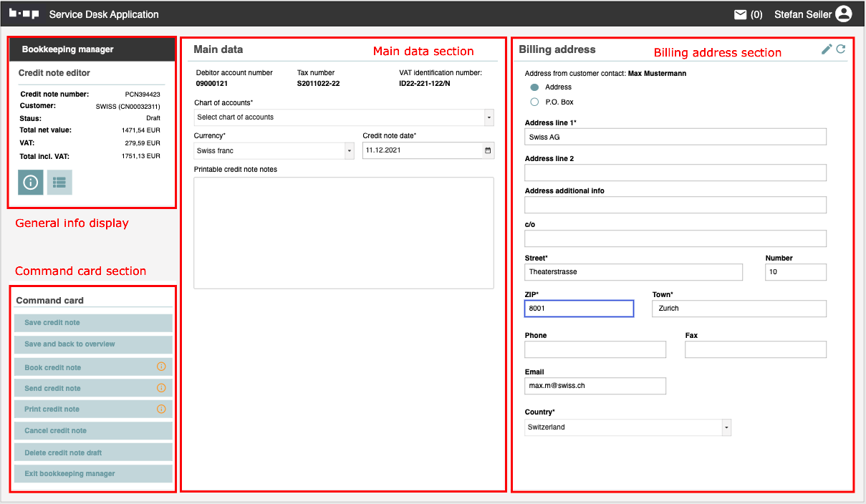Click the refresh icon in Billing address header
The image size is (866, 504).
[x=841, y=49]
